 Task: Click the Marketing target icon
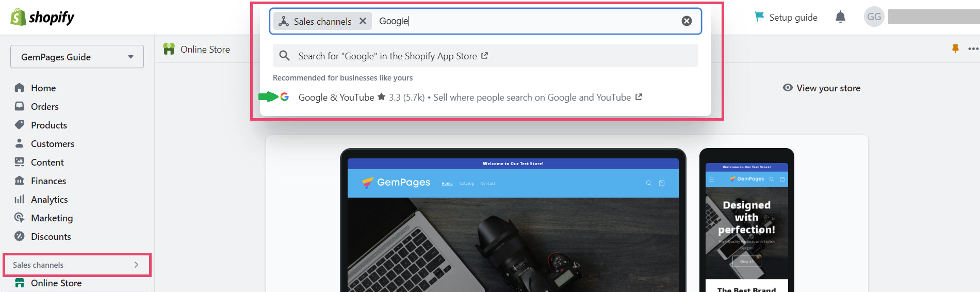pos(20,218)
